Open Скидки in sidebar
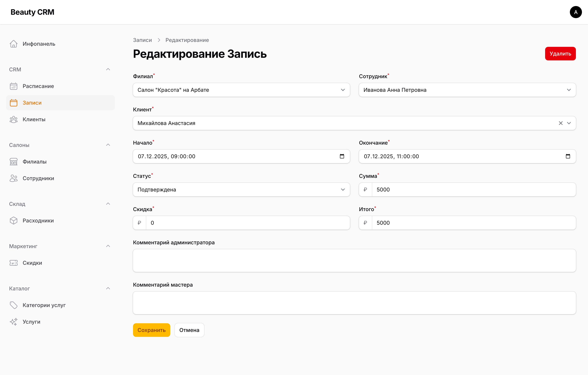The width and height of the screenshot is (588, 375). [x=60, y=263]
